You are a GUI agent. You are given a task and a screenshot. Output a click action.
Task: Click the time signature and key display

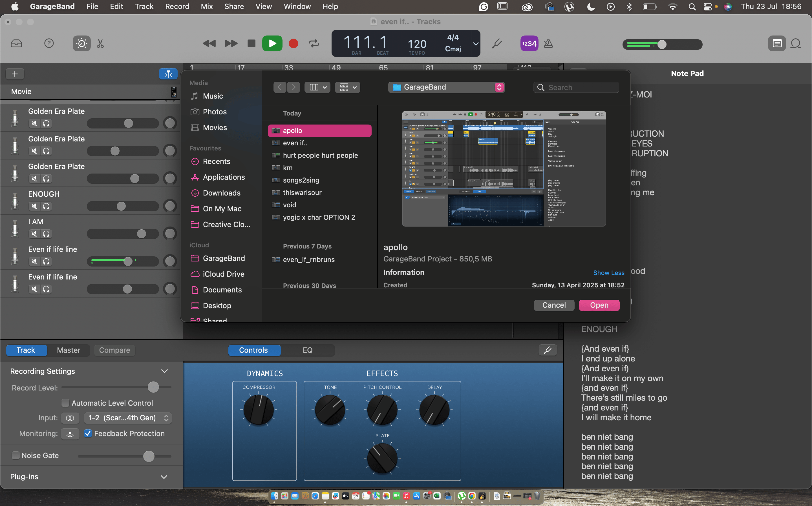453,43
